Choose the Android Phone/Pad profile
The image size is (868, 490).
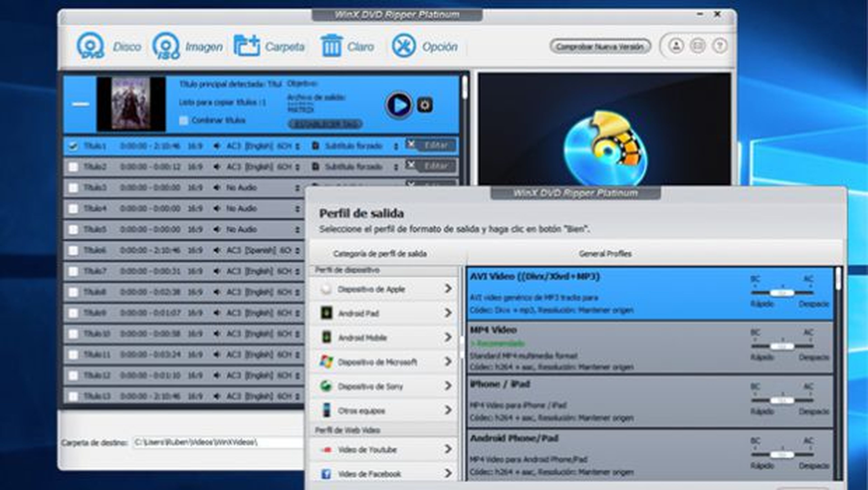[x=650, y=455]
